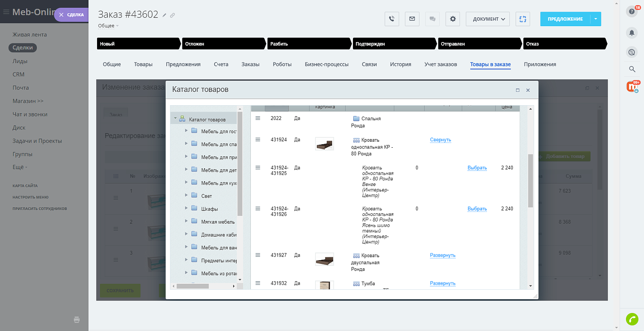Open help using the question mark icon
The height and width of the screenshot is (331, 644).
click(632, 11)
